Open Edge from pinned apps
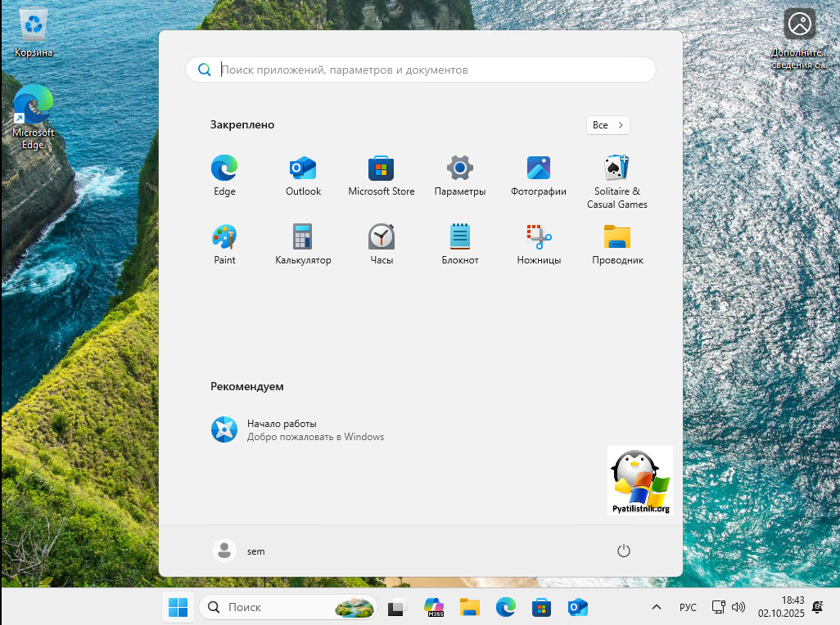The image size is (840, 625). pos(224,169)
